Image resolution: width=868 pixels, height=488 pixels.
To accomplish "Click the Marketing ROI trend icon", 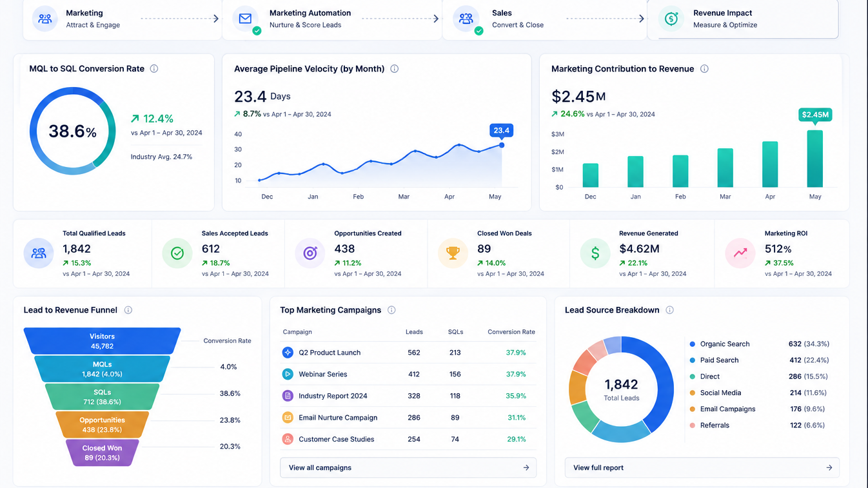I will pyautogui.click(x=740, y=253).
